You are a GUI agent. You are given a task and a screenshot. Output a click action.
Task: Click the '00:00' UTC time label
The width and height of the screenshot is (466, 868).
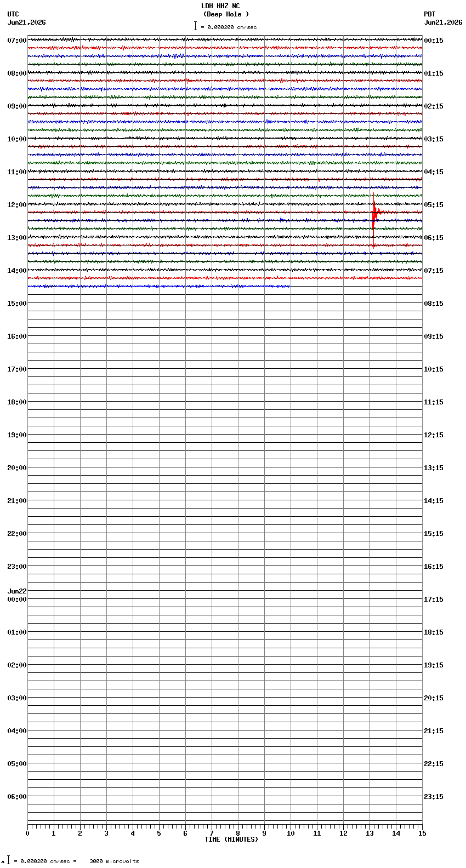(17, 599)
